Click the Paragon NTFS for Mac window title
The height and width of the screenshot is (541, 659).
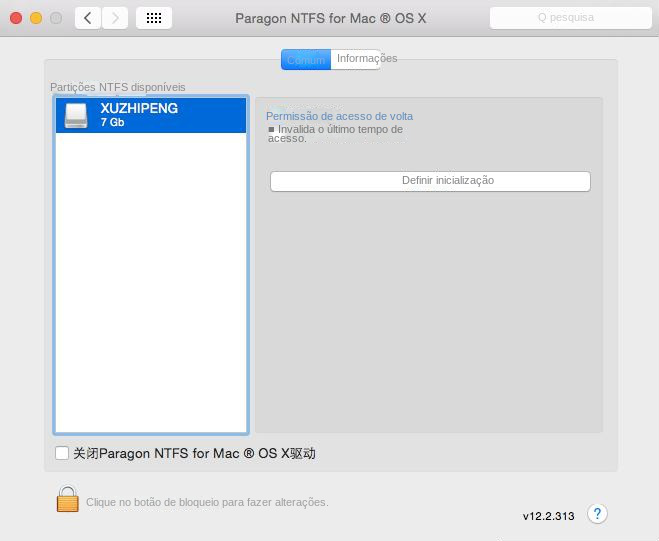[x=331, y=18]
